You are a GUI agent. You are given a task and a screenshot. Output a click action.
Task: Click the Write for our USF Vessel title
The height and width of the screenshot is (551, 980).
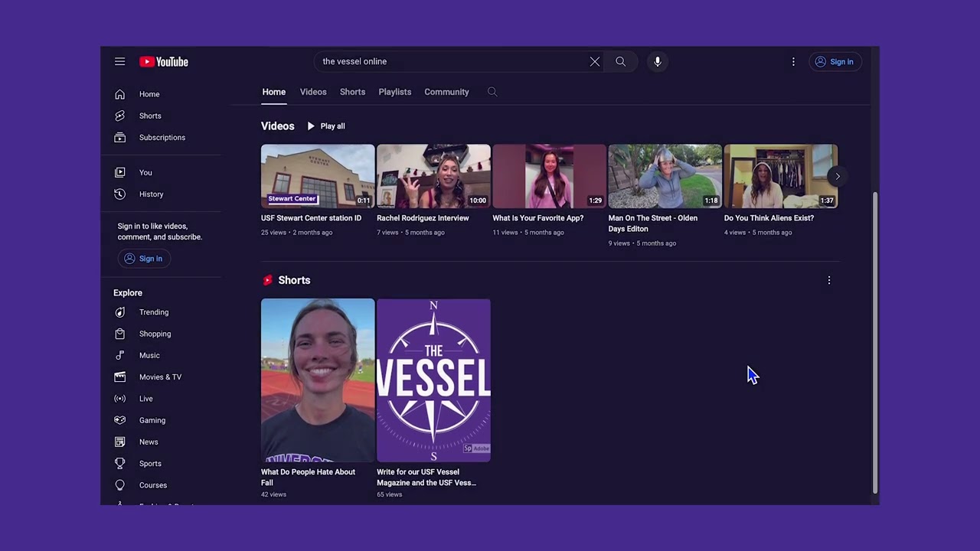[x=426, y=478]
